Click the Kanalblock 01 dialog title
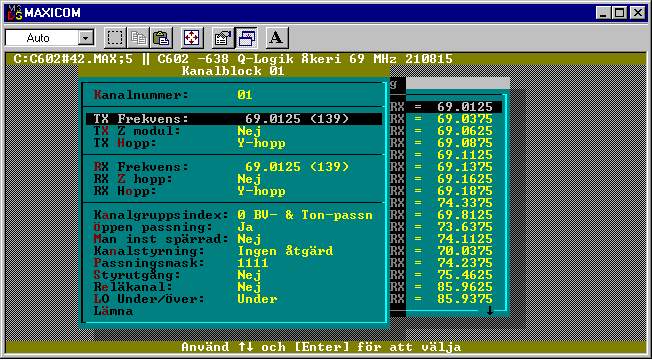Image resolution: width=652 pixels, height=360 pixels. (233, 71)
